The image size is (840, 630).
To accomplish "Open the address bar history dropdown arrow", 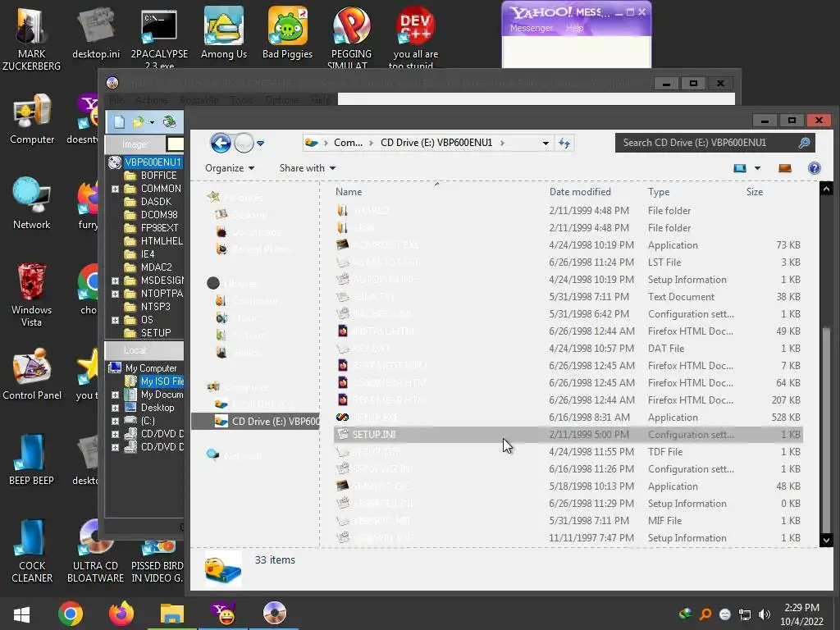I will coord(546,143).
